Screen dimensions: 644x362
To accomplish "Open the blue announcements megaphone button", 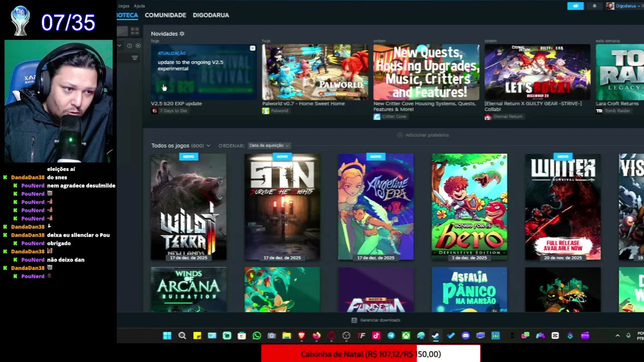I will coord(575,6).
